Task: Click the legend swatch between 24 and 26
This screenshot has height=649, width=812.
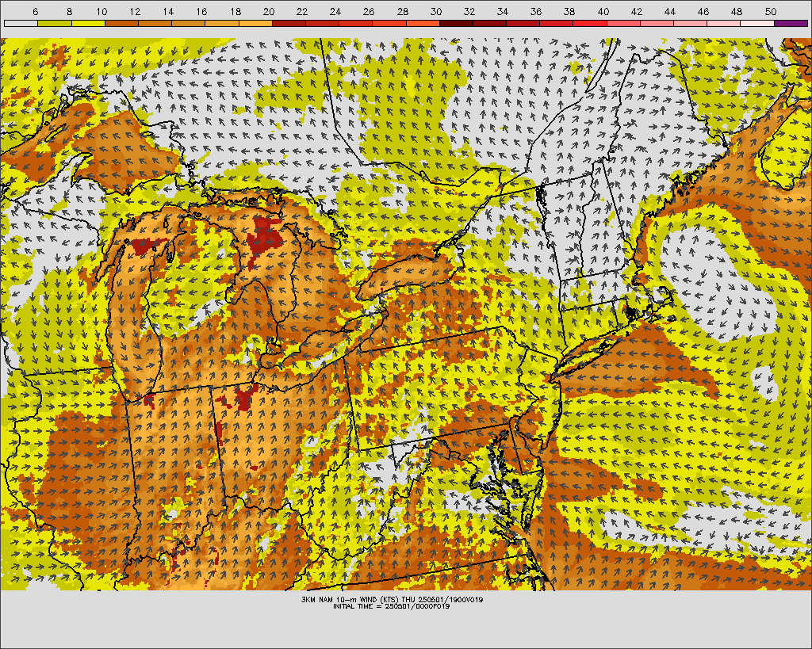Action: 356,23
